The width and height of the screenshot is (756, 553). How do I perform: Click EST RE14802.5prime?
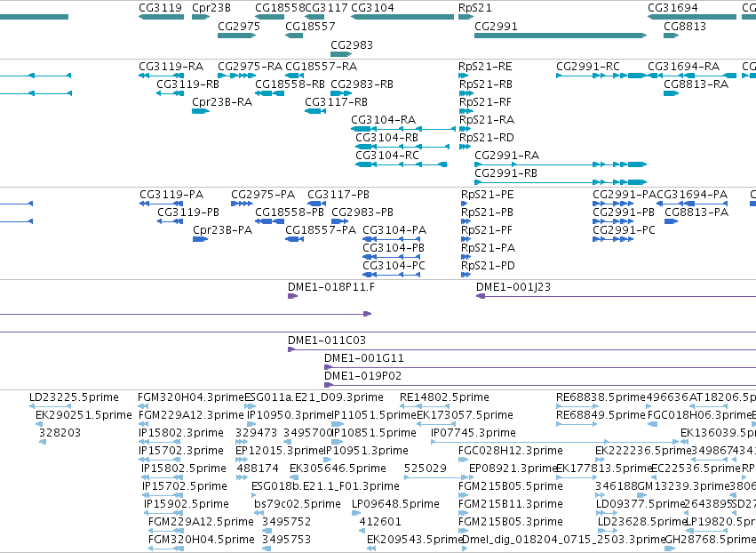pyautogui.click(x=425, y=406)
